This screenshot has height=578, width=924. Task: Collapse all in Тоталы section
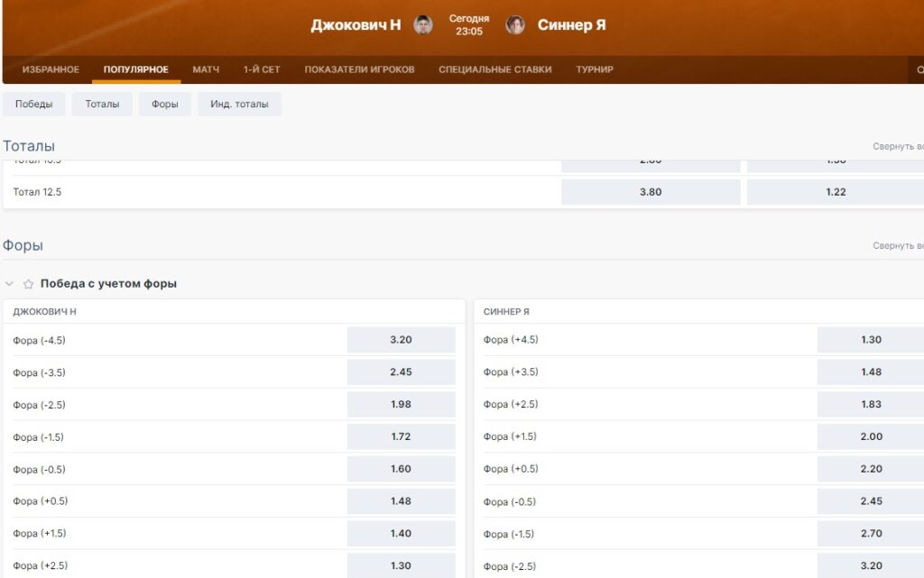898,146
